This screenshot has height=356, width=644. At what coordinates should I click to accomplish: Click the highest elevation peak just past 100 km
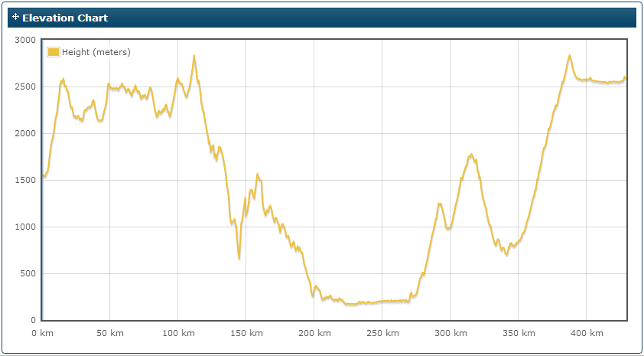(194, 56)
